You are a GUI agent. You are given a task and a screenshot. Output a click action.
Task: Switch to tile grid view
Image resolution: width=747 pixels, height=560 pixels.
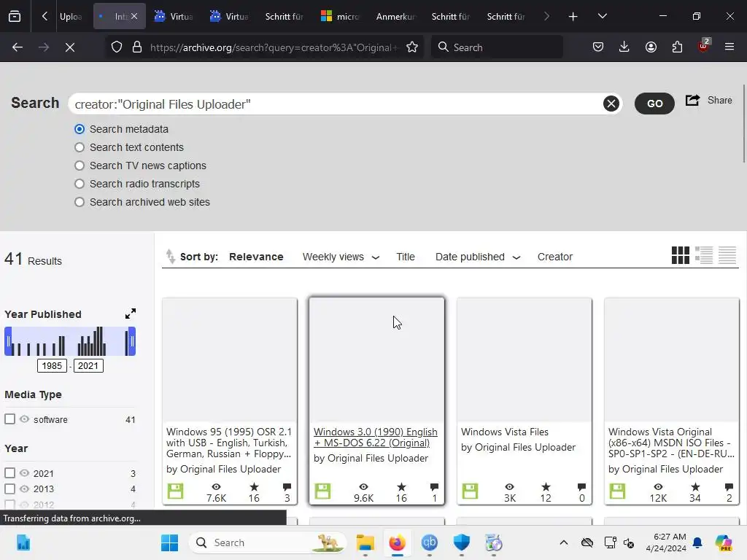click(681, 255)
